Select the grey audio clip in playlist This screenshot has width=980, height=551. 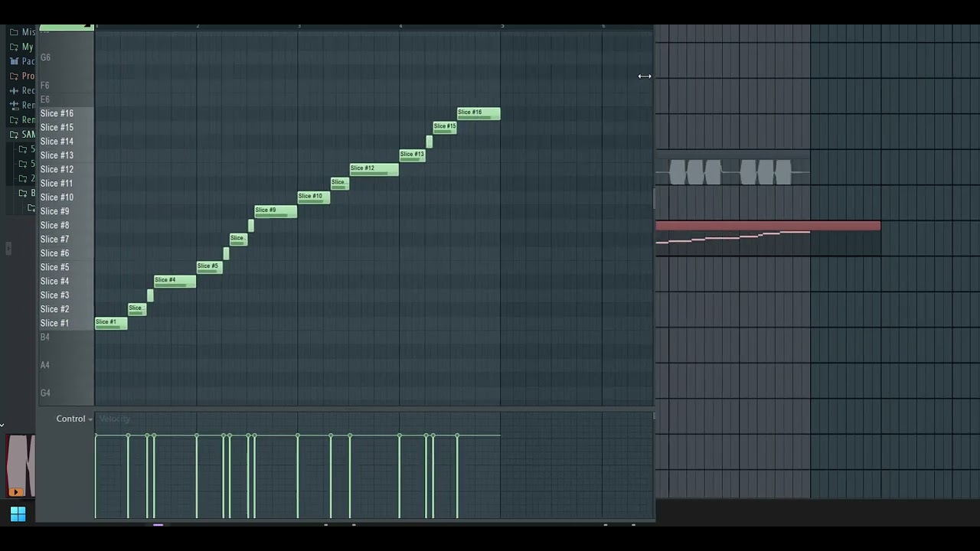click(733, 172)
